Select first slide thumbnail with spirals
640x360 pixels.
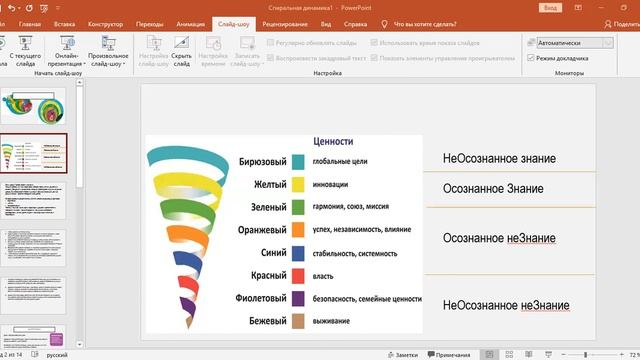point(33,106)
